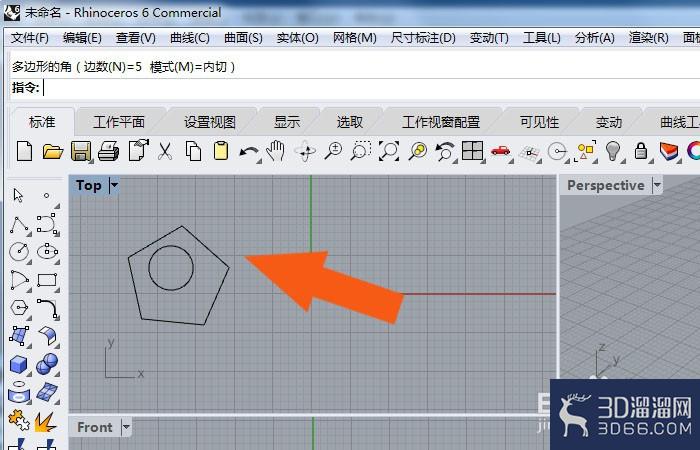
Task: Select the Join puzzle-piece tool
Action: [x=18, y=420]
